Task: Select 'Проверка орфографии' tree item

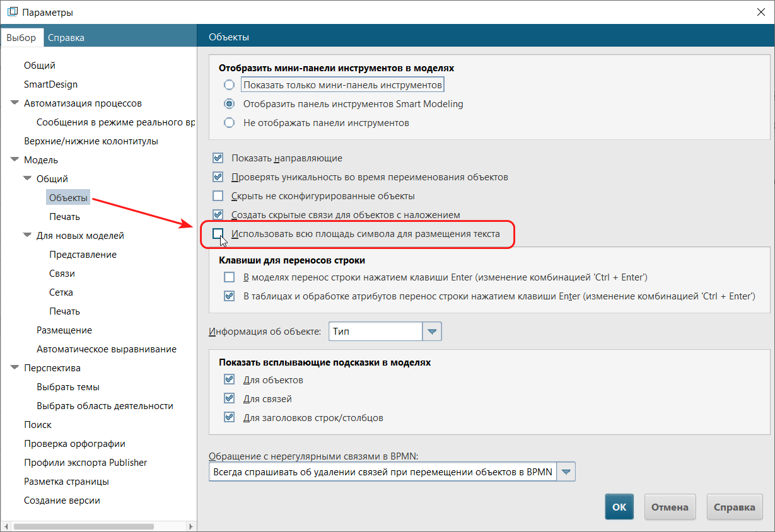Action: (75, 444)
